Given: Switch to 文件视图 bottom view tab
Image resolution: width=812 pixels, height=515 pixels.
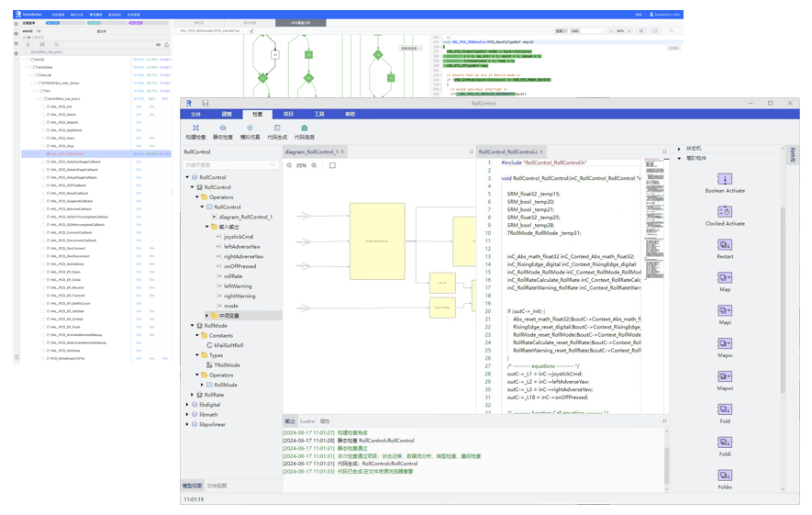Looking at the screenshot, I should (x=217, y=486).
